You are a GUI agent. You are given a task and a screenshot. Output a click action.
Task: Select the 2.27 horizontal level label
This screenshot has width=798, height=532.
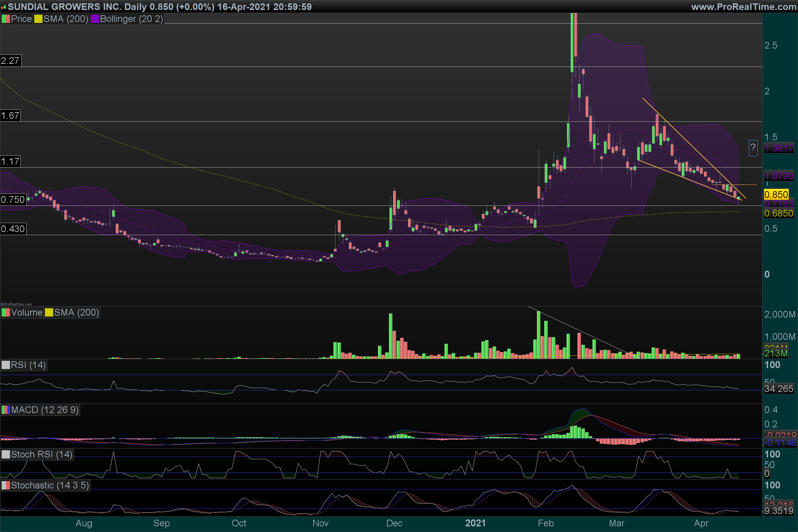(11, 61)
